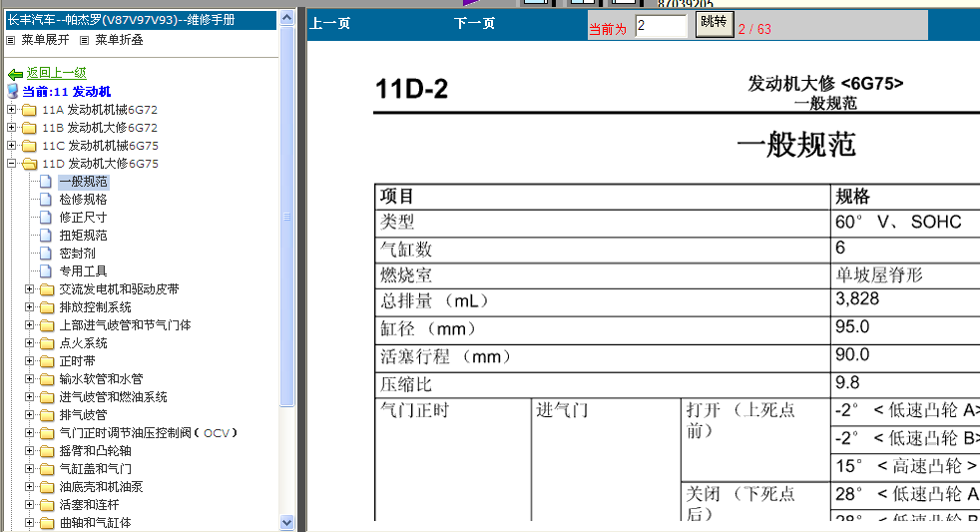Expand the 11A 发动机机械6G72 node
Viewport: 980px width, 532px height.
[11, 110]
